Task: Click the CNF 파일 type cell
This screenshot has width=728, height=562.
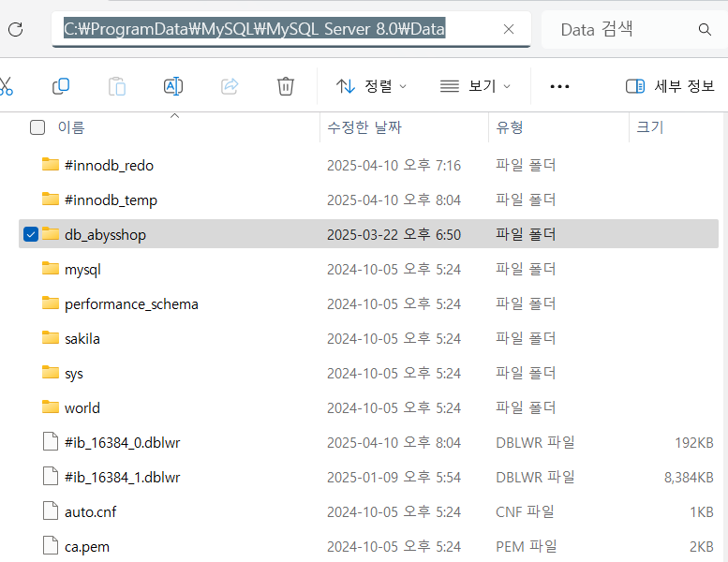Action: [525, 511]
